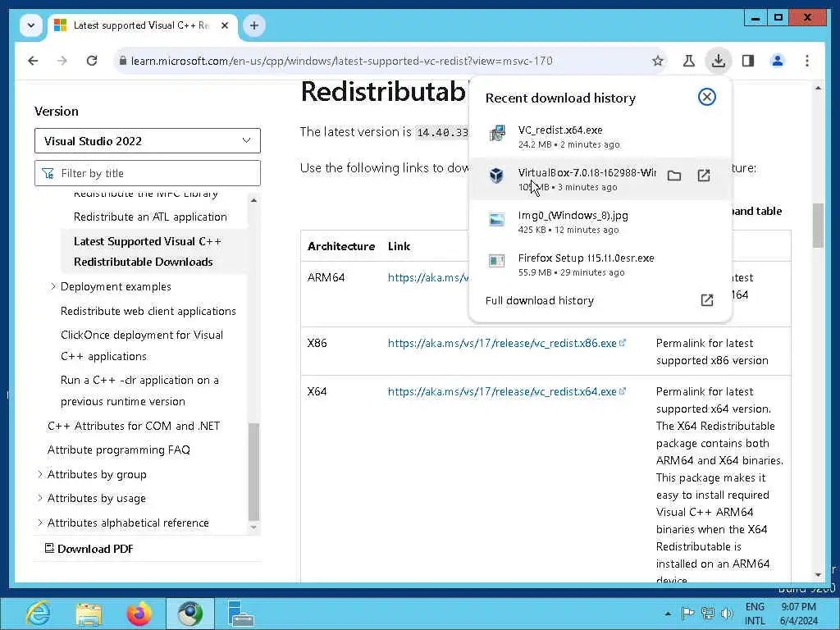The width and height of the screenshot is (840, 630).
Task: Expand Attributes by group
Action: pos(39,474)
